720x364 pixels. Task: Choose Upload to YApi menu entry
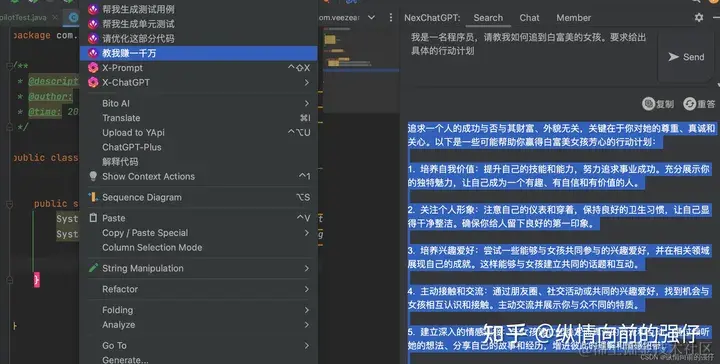(198, 133)
